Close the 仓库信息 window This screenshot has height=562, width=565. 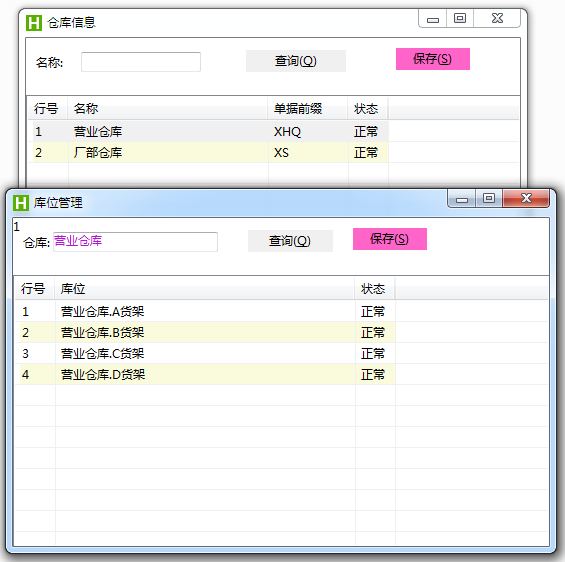point(497,19)
